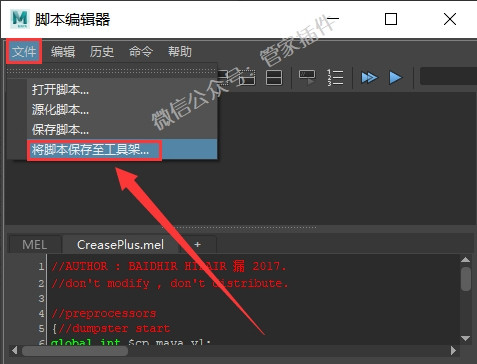Click the show both panes layout icon
Image resolution: width=477 pixels, height=364 pixels.
pyautogui.click(x=274, y=77)
